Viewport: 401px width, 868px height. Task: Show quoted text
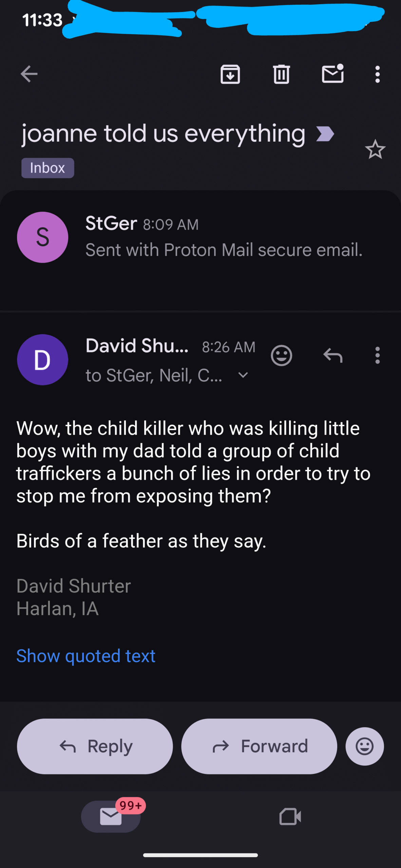click(x=86, y=656)
